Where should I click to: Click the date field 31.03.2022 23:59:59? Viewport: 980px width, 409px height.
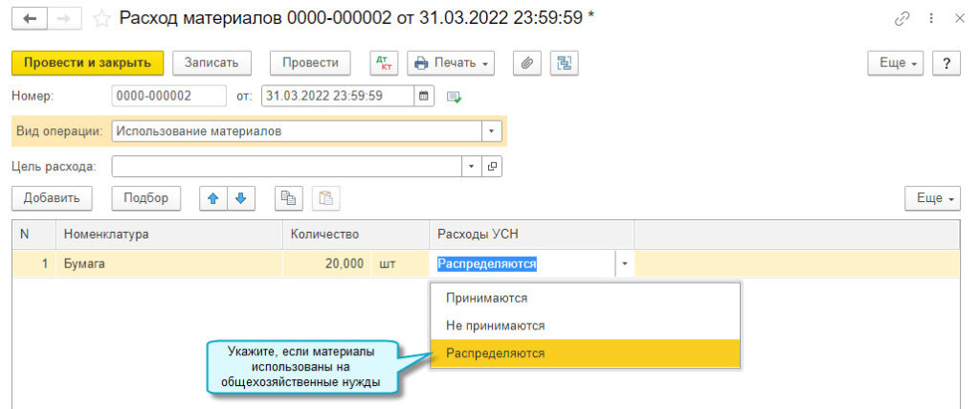338,97
